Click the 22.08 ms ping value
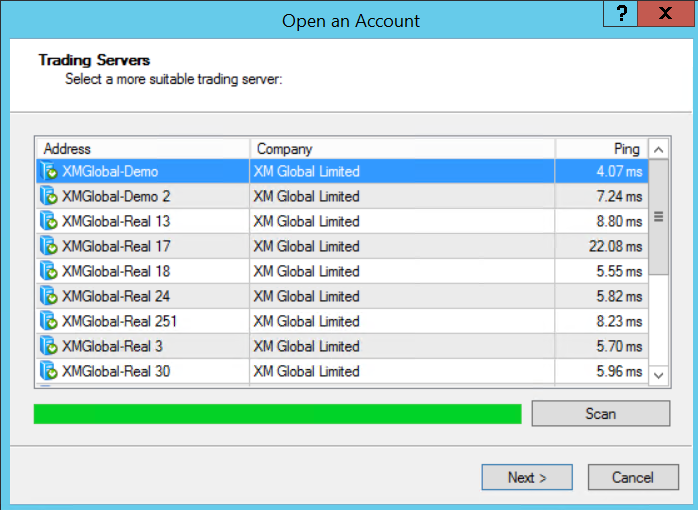The height and width of the screenshot is (510, 698). (616, 246)
